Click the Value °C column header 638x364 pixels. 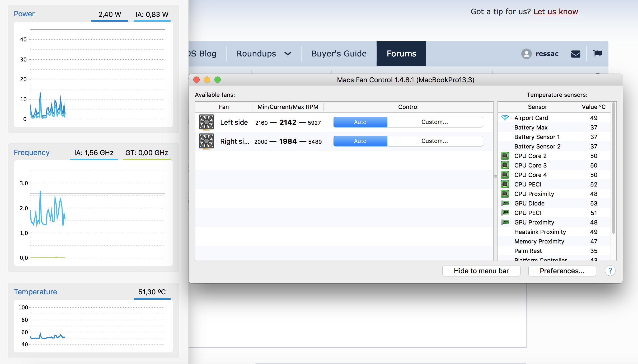tap(594, 107)
